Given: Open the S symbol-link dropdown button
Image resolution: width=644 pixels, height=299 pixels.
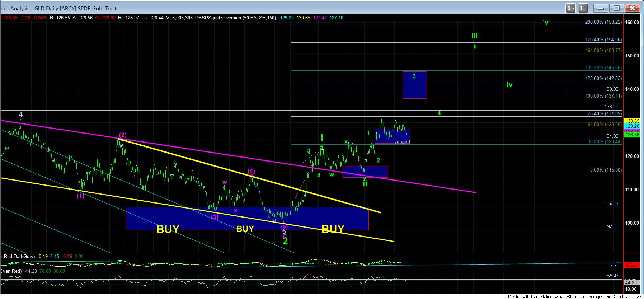Looking at the screenshot, I should pyautogui.click(x=571, y=8).
